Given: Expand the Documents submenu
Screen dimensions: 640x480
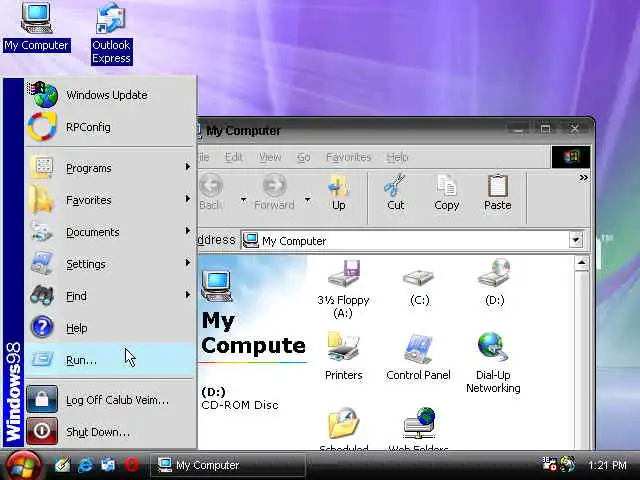Looking at the screenshot, I should [x=110, y=232].
